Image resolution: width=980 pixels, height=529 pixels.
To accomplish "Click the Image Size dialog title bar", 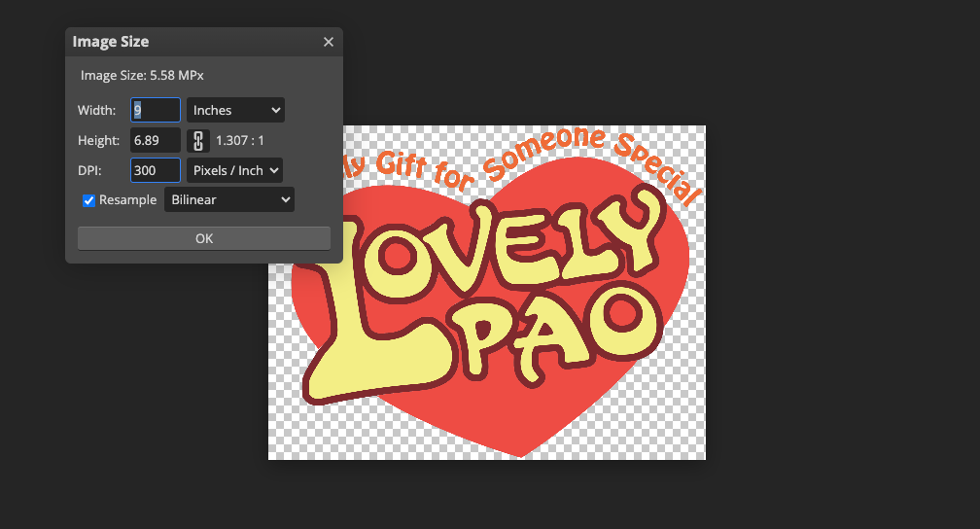I will click(194, 42).
